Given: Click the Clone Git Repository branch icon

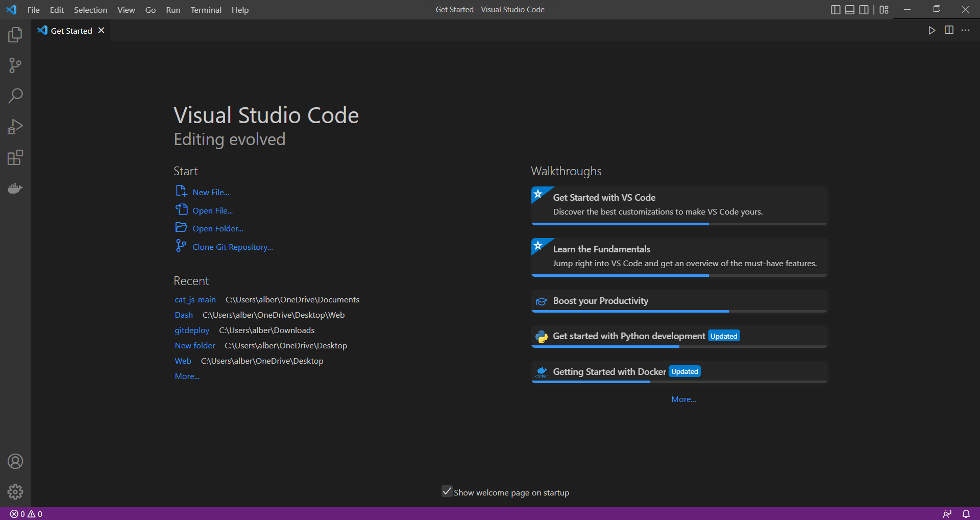Looking at the screenshot, I should [x=181, y=246].
